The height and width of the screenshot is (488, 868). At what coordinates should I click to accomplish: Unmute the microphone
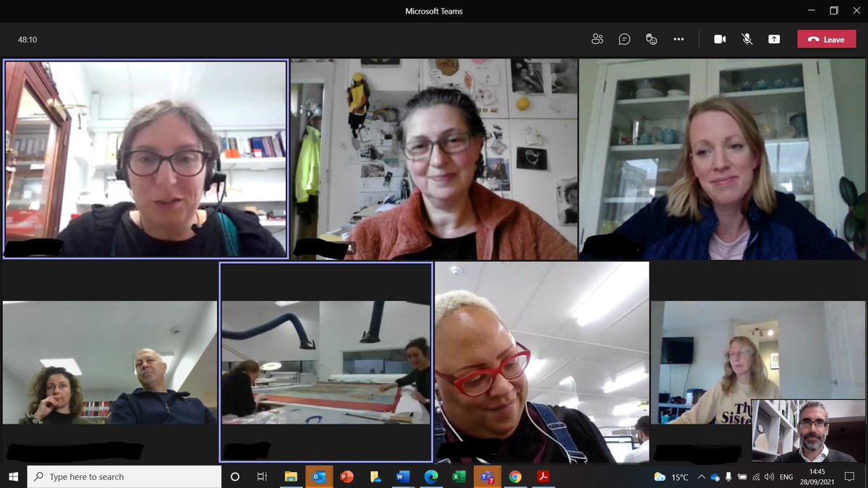click(747, 39)
